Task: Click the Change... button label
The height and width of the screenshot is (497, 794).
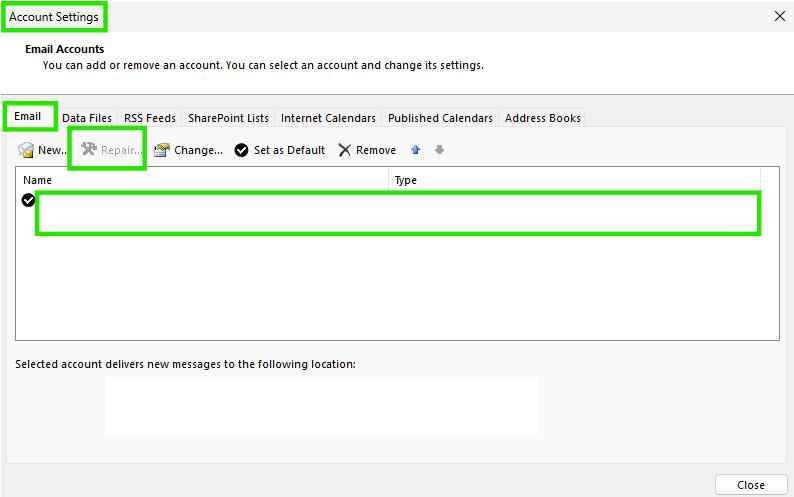Action: coord(198,150)
